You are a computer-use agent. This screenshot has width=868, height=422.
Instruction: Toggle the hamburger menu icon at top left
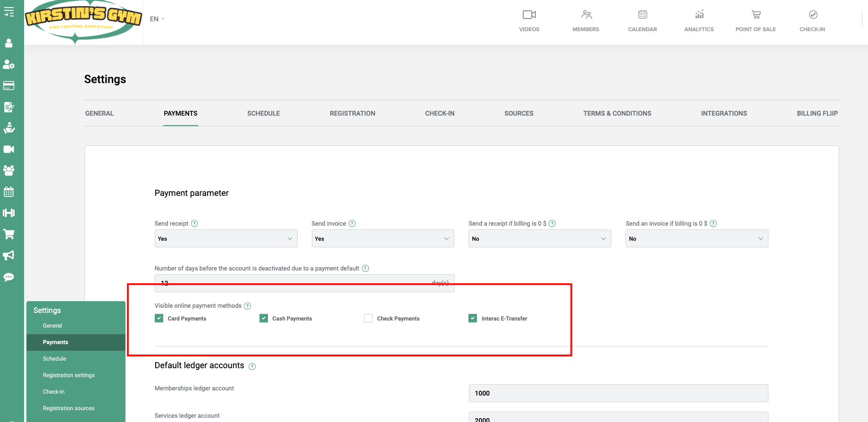(8, 12)
